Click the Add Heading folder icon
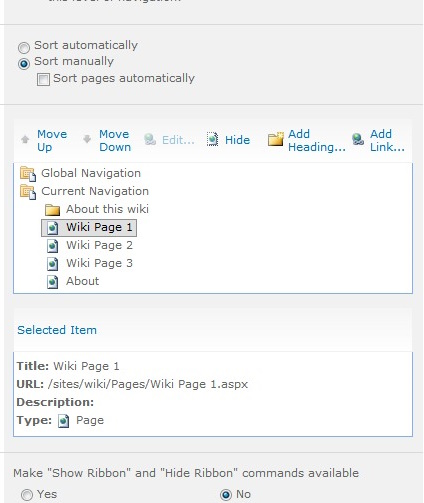The height and width of the screenshot is (503, 424). [x=276, y=139]
